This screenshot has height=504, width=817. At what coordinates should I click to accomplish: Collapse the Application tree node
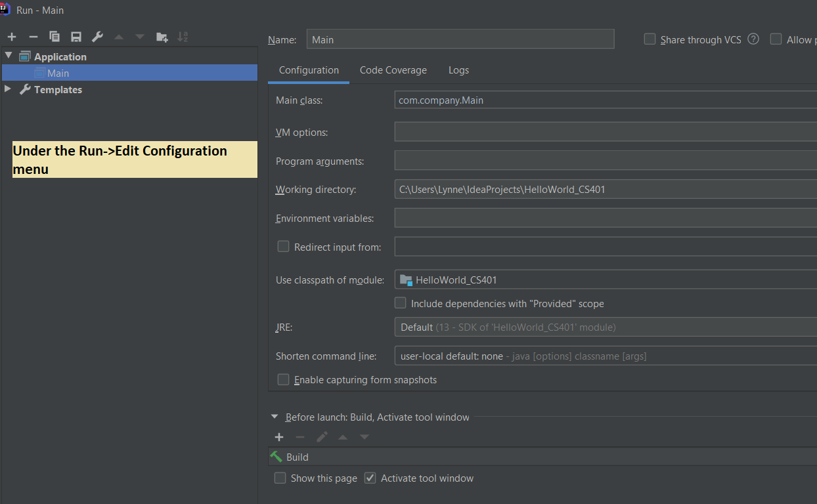click(x=9, y=56)
